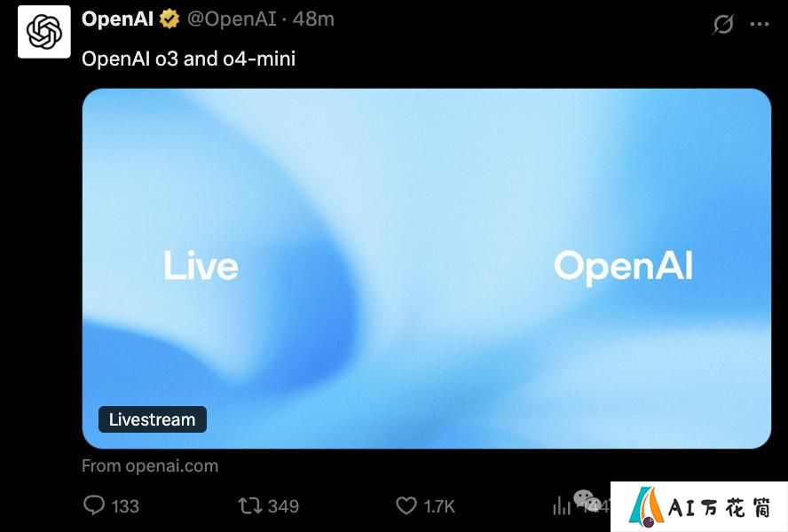Click the AI万花筒 kaleidoscope logo icon
Image resolution: width=788 pixels, height=532 pixels.
[646, 506]
